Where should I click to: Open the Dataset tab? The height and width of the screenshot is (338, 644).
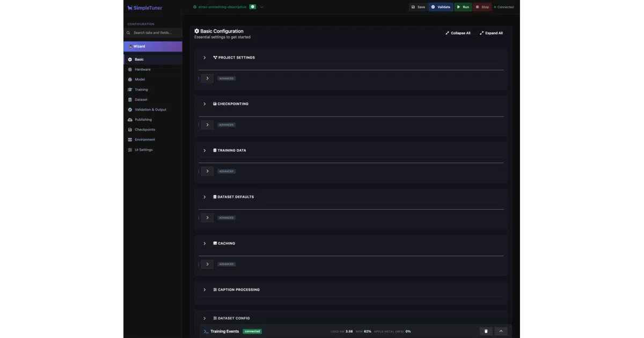[x=153, y=100]
